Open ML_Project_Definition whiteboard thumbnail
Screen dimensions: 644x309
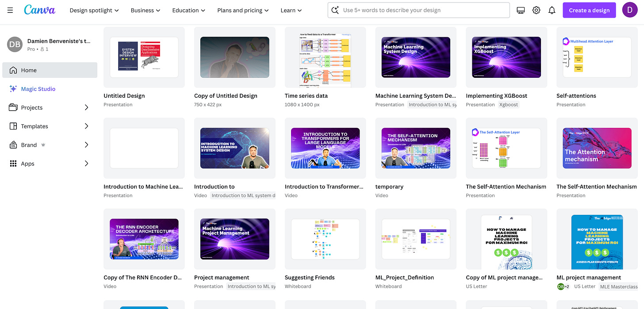coord(416,239)
